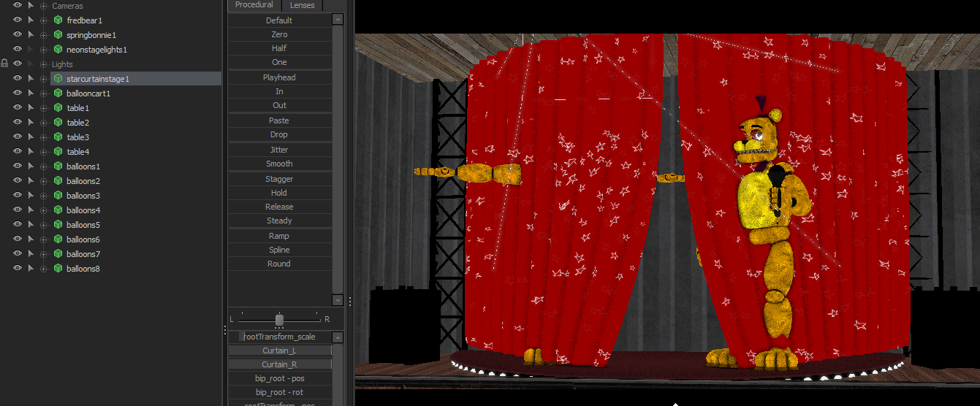Expand the balloons2 tree node
The height and width of the screenshot is (406, 980).
44,181
